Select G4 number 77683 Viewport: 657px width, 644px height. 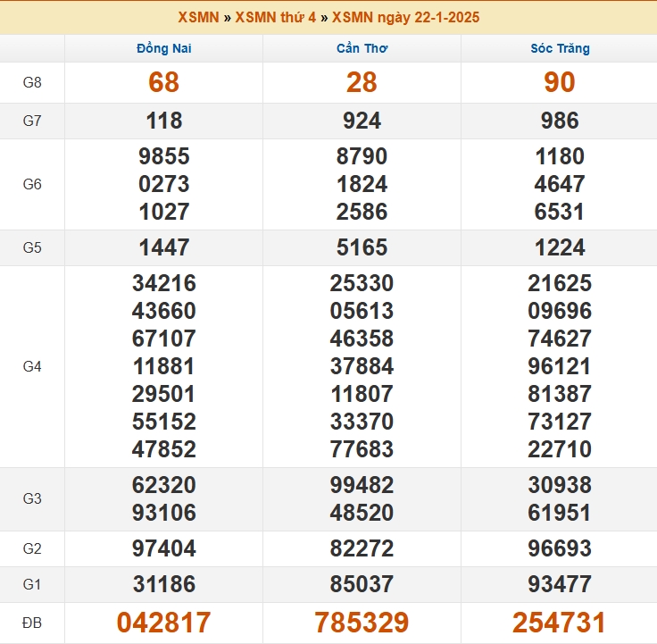click(362, 449)
